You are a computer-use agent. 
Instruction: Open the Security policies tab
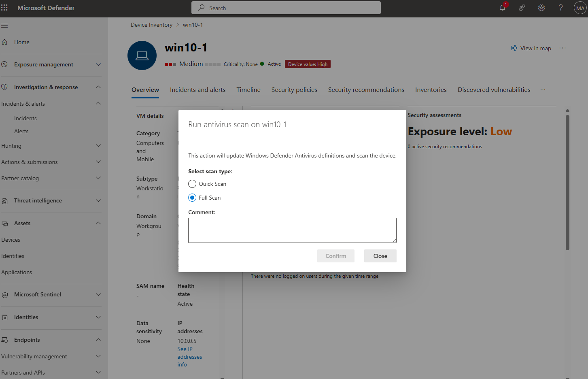click(294, 90)
